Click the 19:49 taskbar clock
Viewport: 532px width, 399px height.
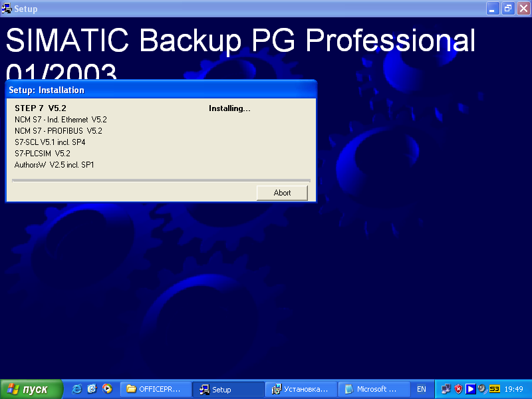513,389
